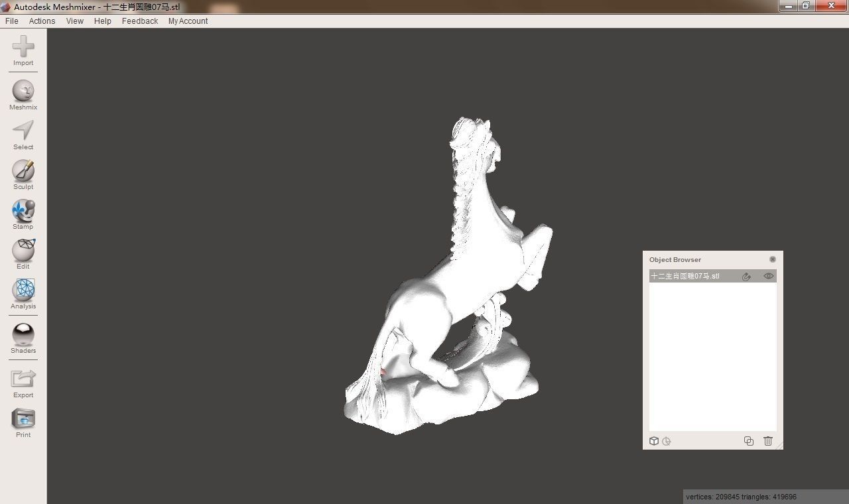Click the Meshmixer application icon in title bar
Image resolution: width=849 pixels, height=504 pixels.
pos(6,7)
